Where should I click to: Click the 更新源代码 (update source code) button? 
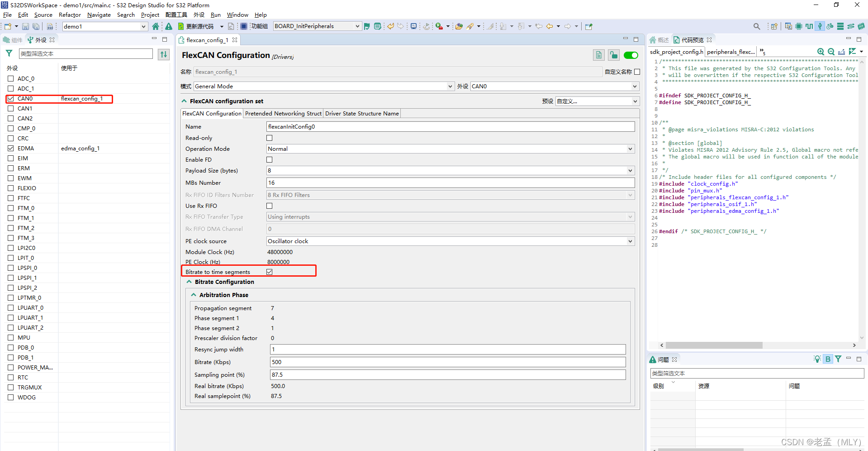196,26
